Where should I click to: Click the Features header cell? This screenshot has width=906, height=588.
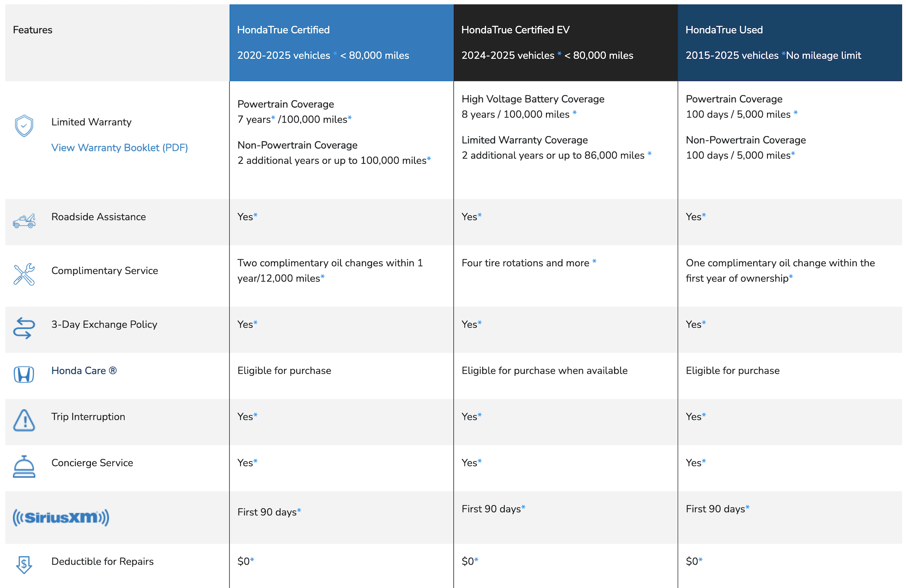click(x=117, y=43)
